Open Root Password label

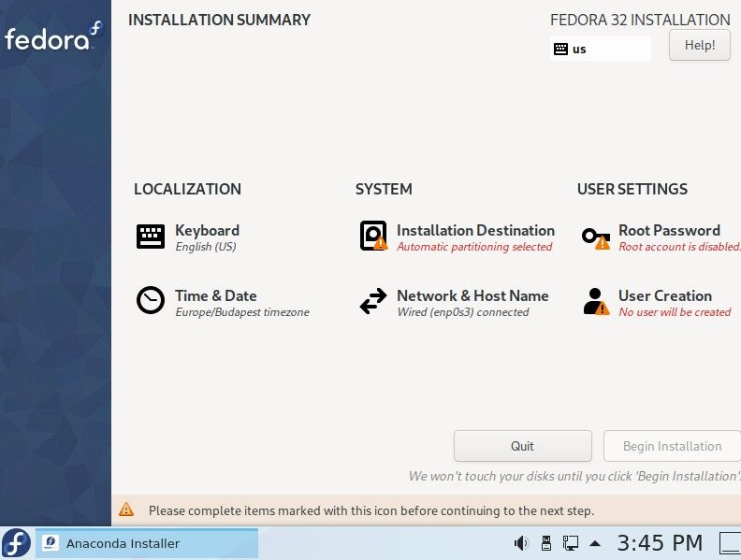(x=669, y=230)
